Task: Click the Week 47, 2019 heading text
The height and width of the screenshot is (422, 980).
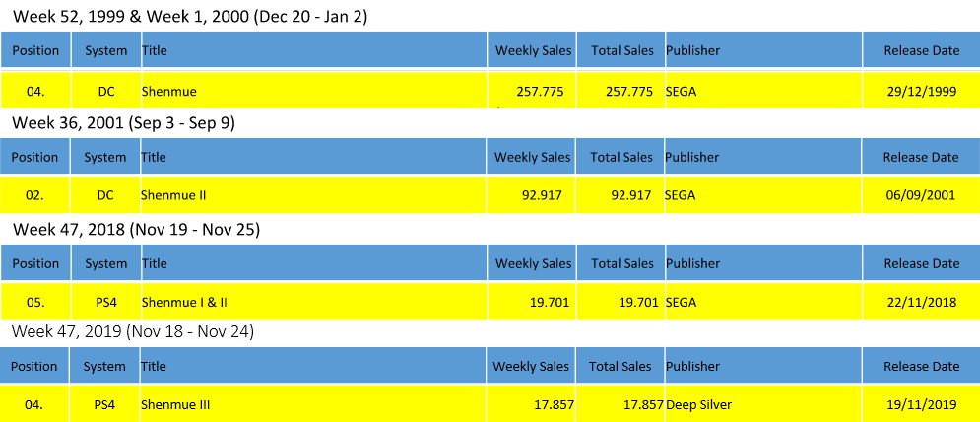Action: click(133, 332)
